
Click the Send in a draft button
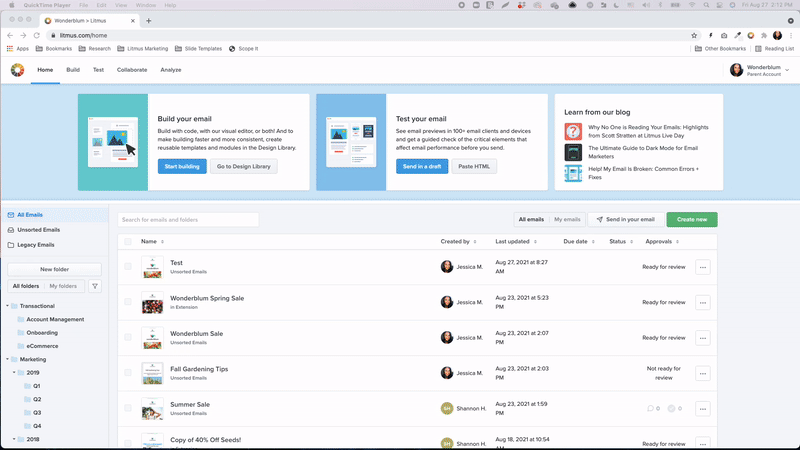pos(422,166)
